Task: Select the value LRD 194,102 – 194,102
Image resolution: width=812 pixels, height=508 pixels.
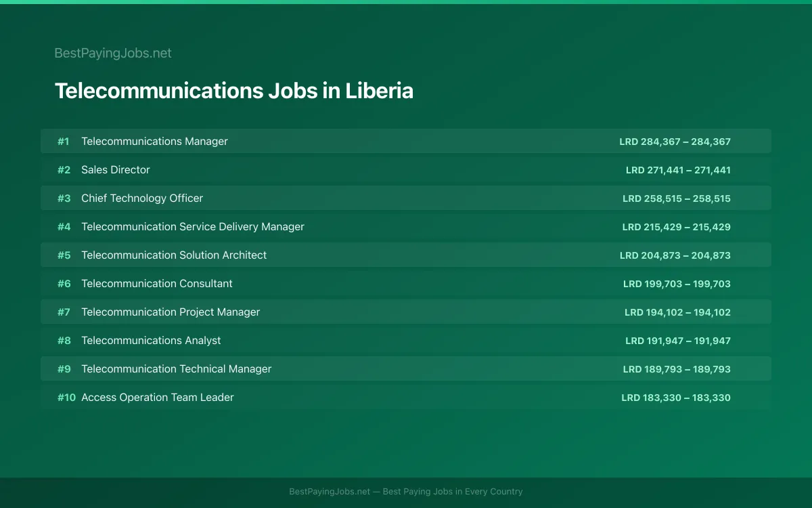Action: tap(677, 312)
